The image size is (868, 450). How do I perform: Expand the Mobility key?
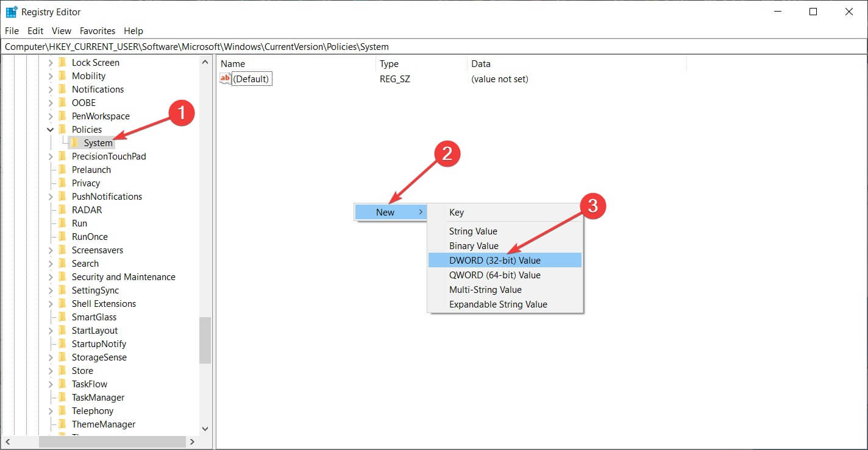coord(51,76)
